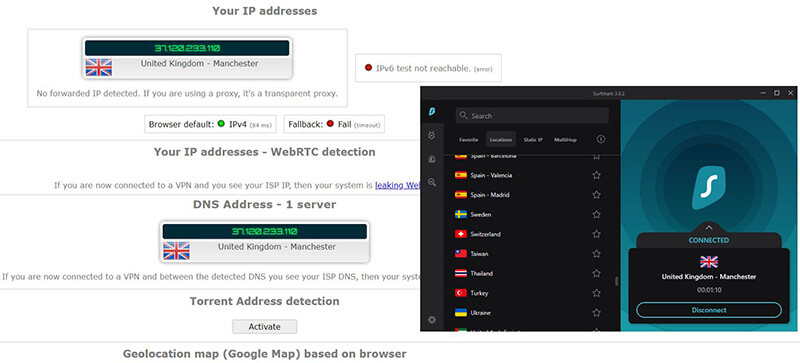The image size is (800, 363).
Task: Click the Switzerland flag icon in the list
Action: pyautogui.click(x=461, y=234)
